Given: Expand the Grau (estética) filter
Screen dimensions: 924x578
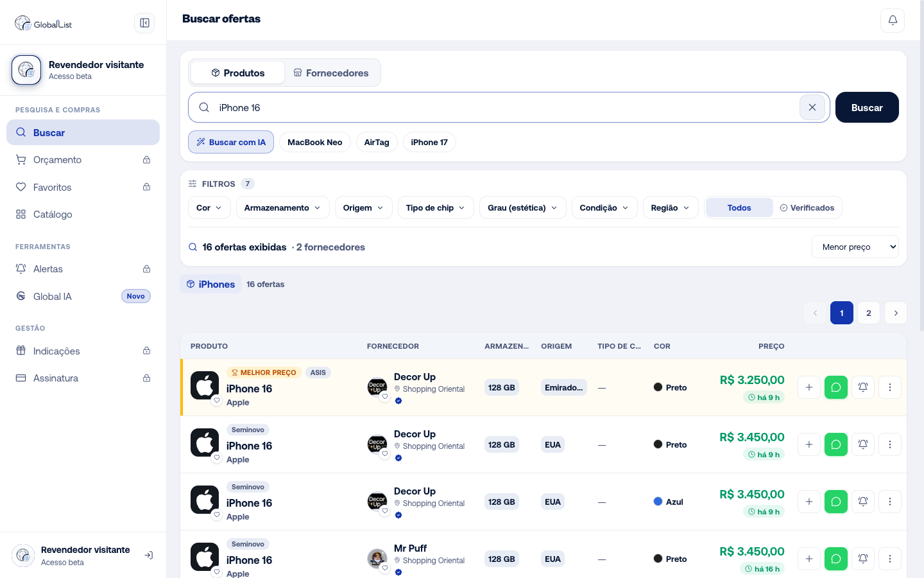Looking at the screenshot, I should point(523,207).
